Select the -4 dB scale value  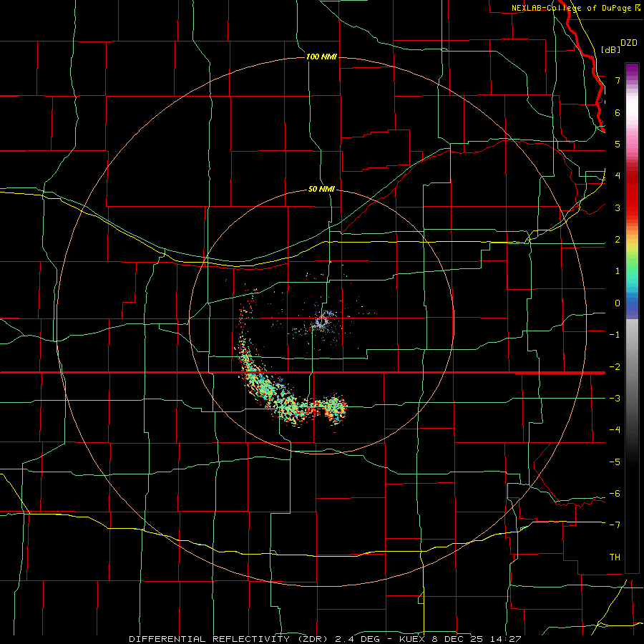pyautogui.click(x=615, y=429)
